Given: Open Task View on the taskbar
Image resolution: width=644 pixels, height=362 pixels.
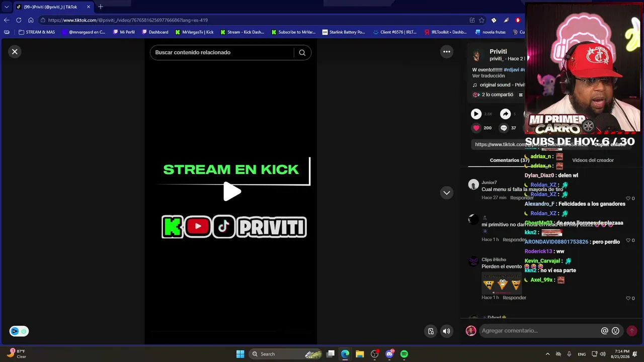Looking at the screenshot, I should coord(331,354).
